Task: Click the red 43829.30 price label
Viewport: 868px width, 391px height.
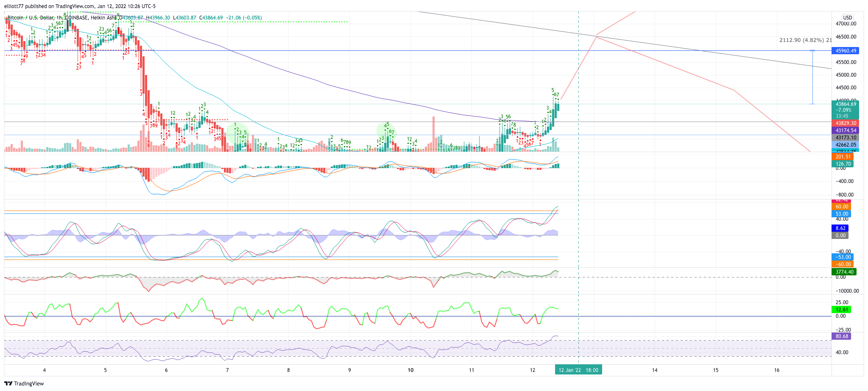Action: click(x=846, y=123)
